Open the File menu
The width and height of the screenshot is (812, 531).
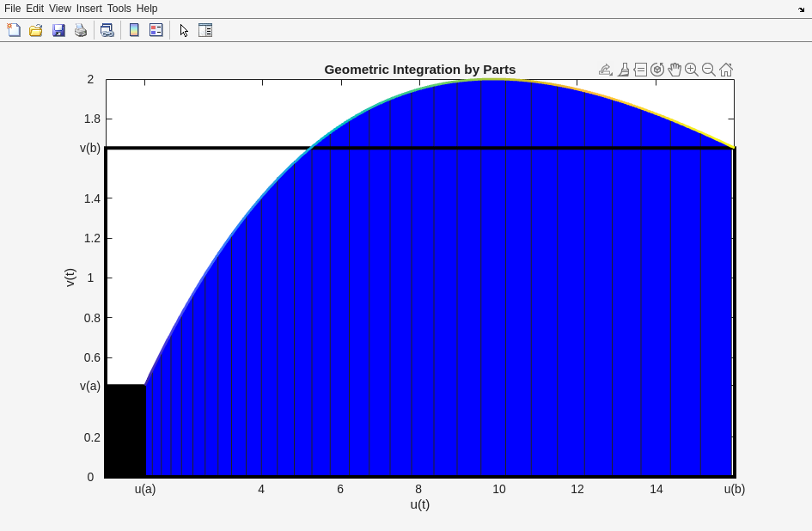[12, 9]
